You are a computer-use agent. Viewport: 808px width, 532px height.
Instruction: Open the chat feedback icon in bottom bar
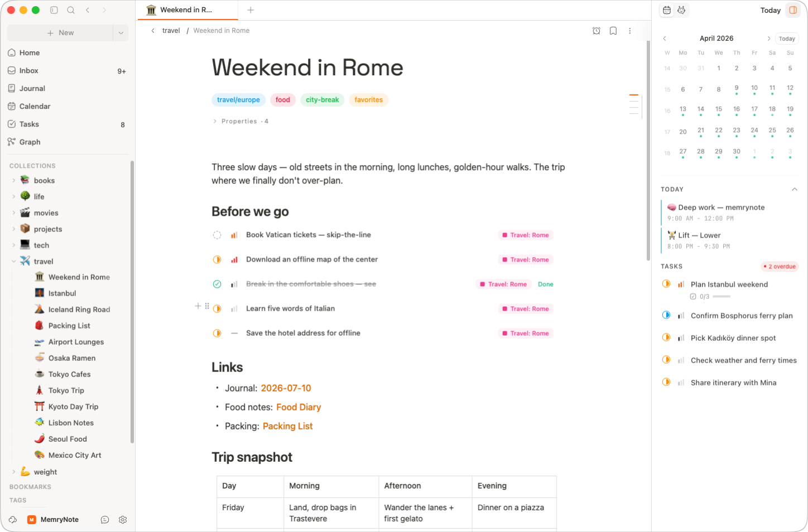105,520
